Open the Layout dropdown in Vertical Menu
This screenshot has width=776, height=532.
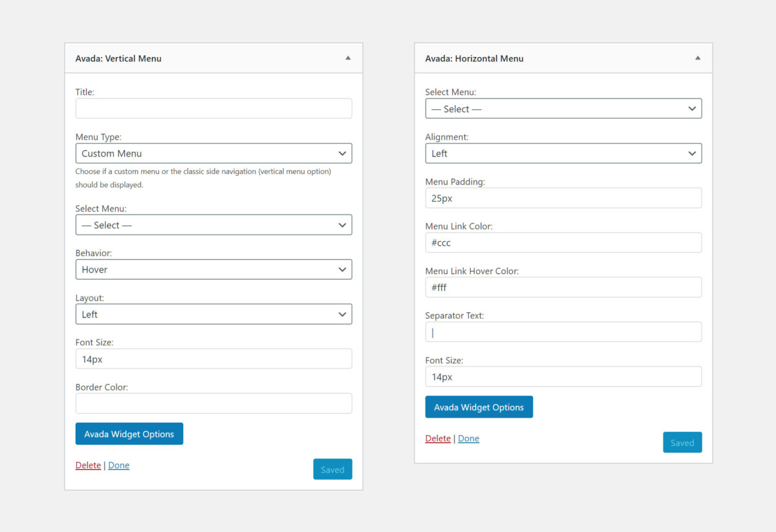213,314
